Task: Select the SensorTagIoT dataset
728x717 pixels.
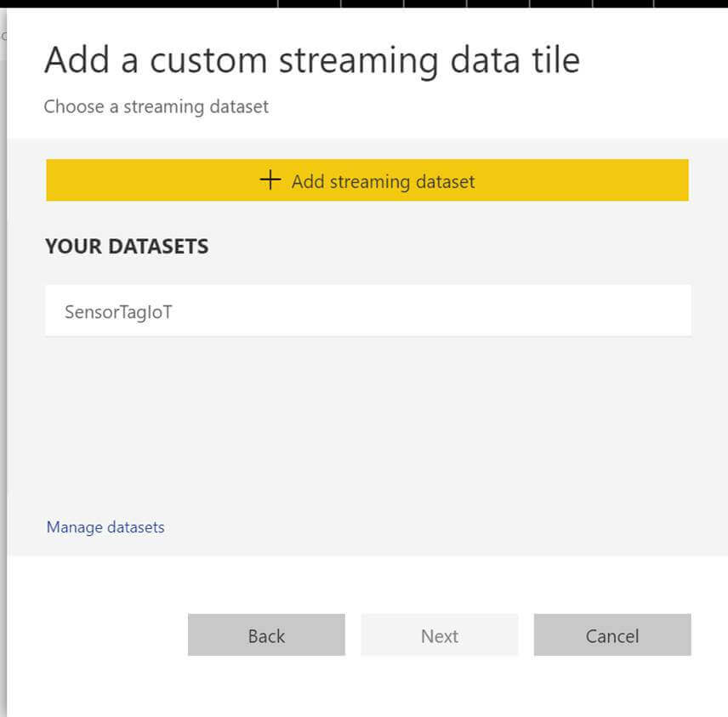Action: [x=119, y=312]
